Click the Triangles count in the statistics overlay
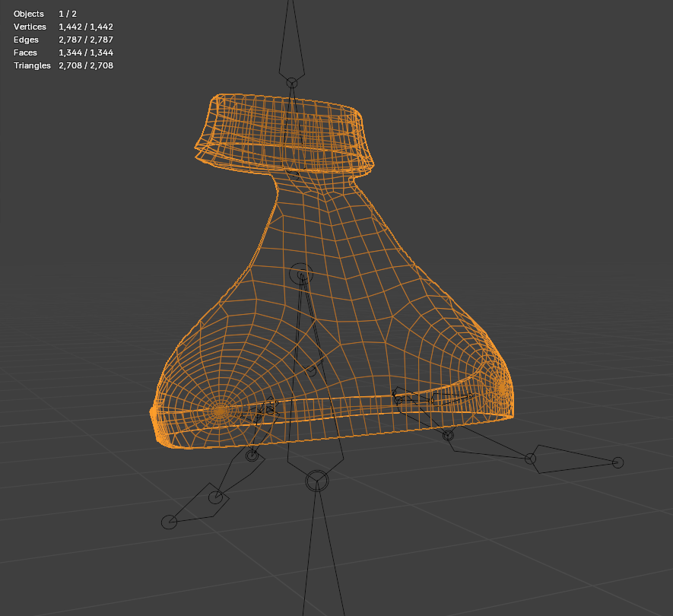This screenshot has height=616, width=673. [x=86, y=65]
